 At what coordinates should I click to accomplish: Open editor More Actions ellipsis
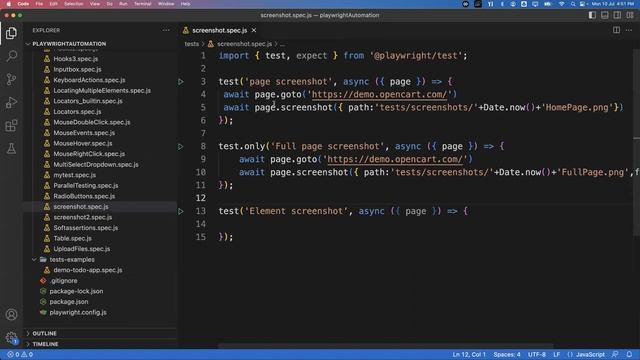click(x=629, y=30)
